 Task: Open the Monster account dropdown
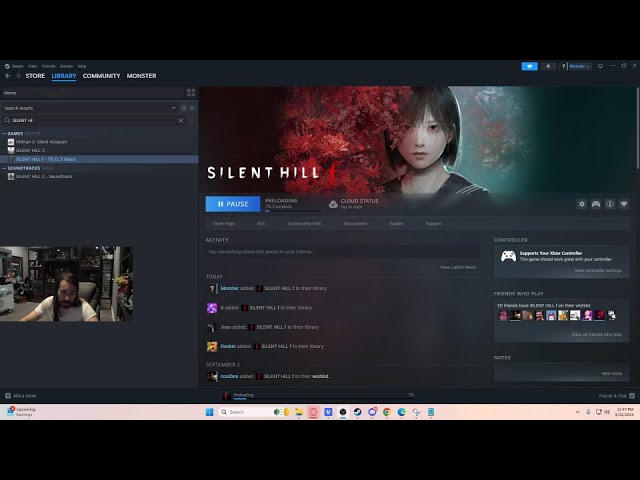(x=579, y=66)
